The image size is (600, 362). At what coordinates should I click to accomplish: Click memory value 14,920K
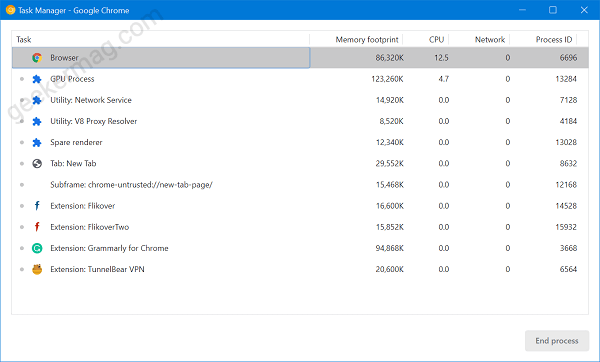(390, 100)
